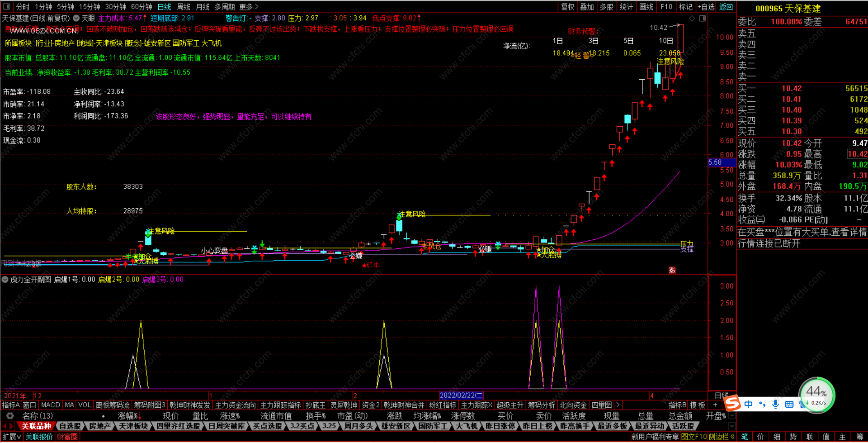Select the 筹码分析 indicator tab
The image size is (868, 443).
pyautogui.click(x=542, y=405)
